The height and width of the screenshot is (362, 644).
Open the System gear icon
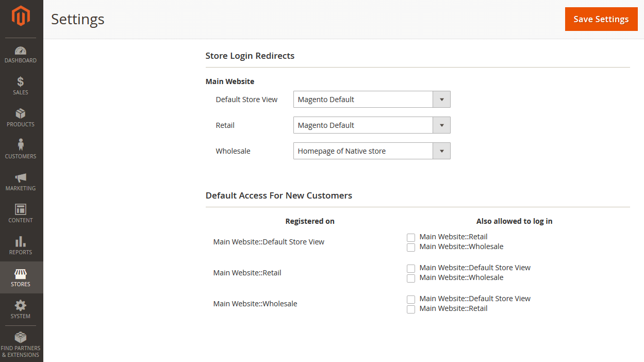tap(21, 305)
